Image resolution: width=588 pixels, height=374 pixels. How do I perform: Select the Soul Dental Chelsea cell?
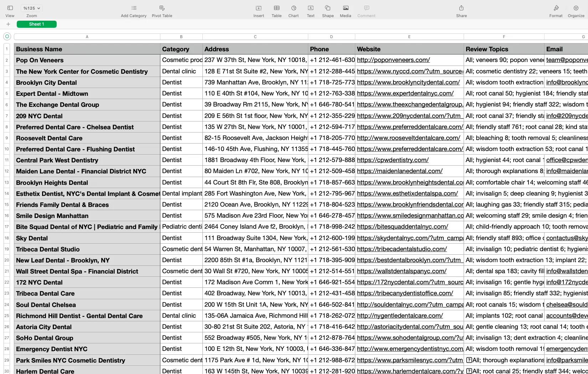87,305
